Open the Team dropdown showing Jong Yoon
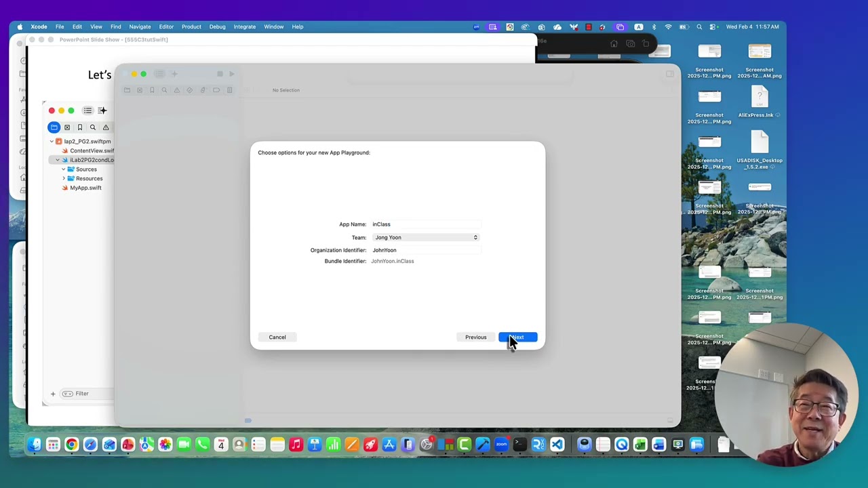This screenshot has width=868, height=488. (x=426, y=237)
